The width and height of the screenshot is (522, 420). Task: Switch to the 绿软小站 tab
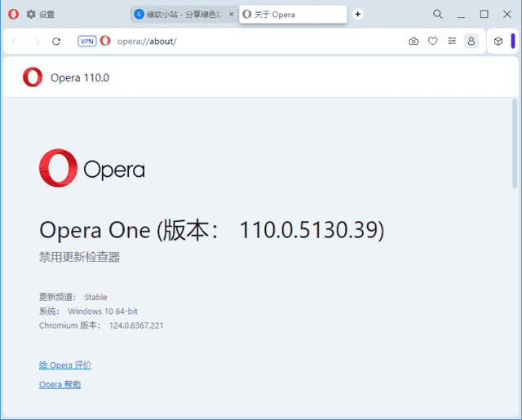pos(181,15)
